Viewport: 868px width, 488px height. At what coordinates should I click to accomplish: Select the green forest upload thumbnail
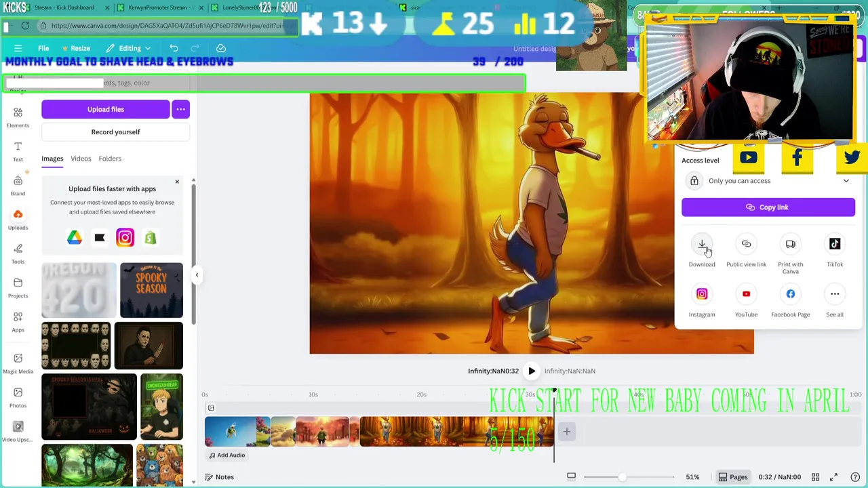coord(87,465)
